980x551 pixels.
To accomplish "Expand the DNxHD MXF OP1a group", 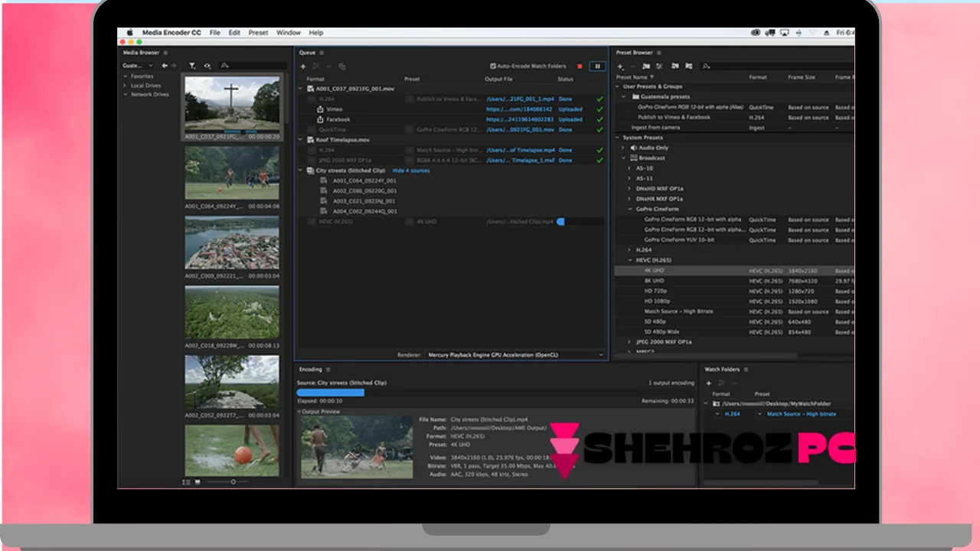I will pos(629,188).
